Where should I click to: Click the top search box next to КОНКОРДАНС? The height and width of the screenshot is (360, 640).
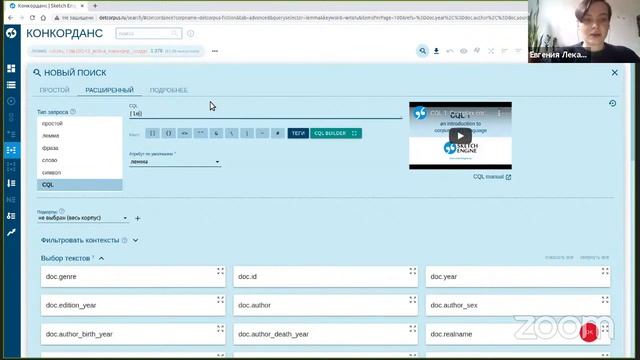[149, 33]
